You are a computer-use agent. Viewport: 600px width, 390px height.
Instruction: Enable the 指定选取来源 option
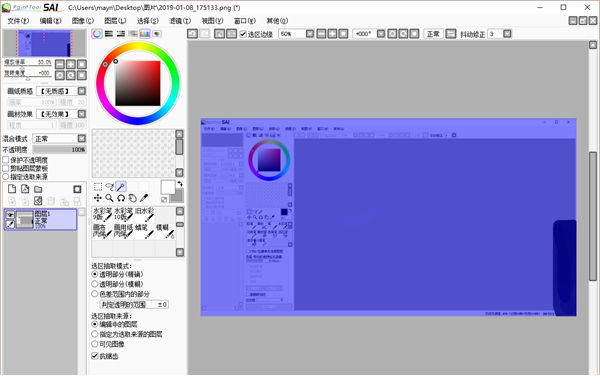[x=6, y=176]
